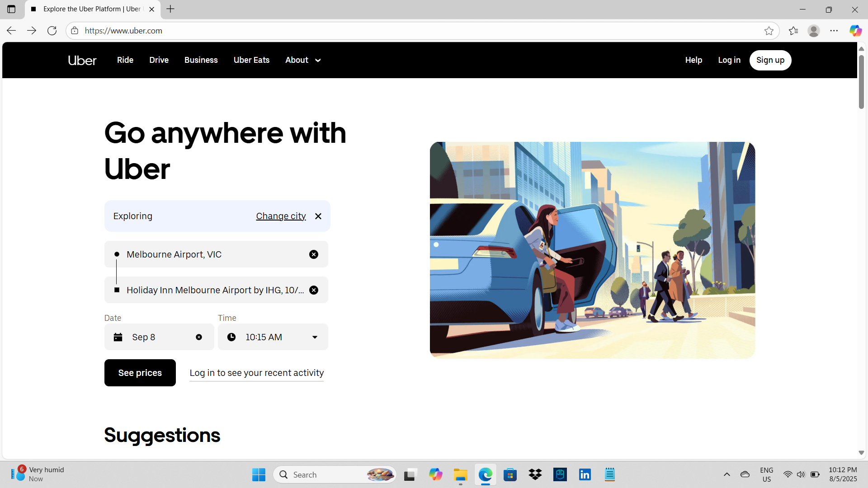
Task: Open Task View from the taskbar
Action: pos(410,475)
